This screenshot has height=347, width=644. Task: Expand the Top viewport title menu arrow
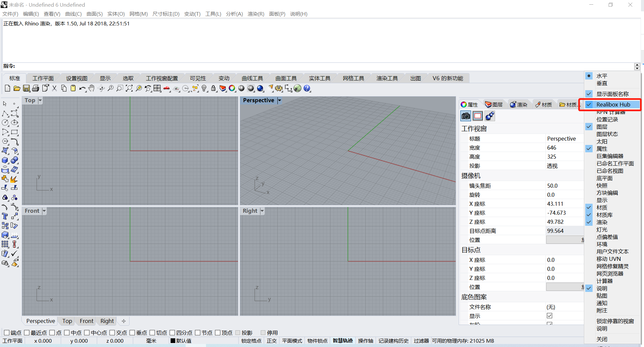tap(40, 100)
